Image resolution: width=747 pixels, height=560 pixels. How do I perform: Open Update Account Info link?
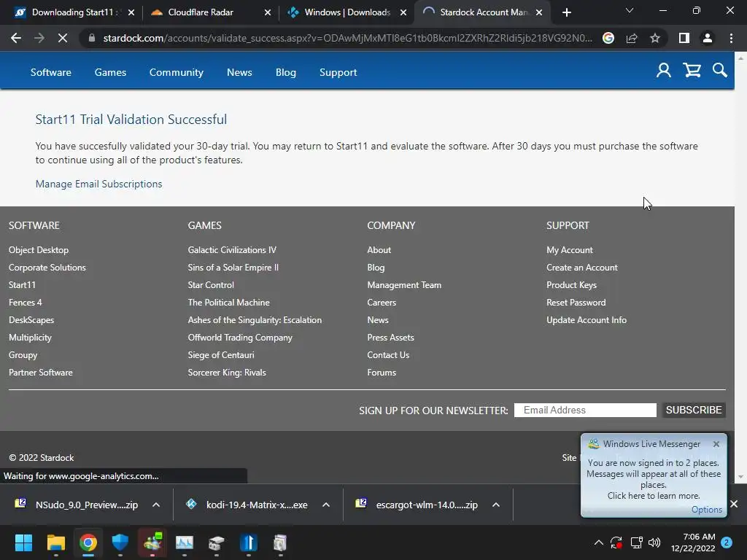coord(587,320)
